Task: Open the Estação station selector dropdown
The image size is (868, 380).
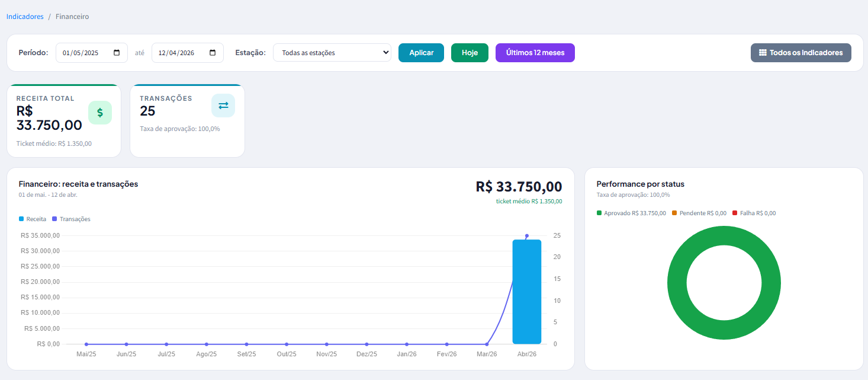Action: [332, 52]
